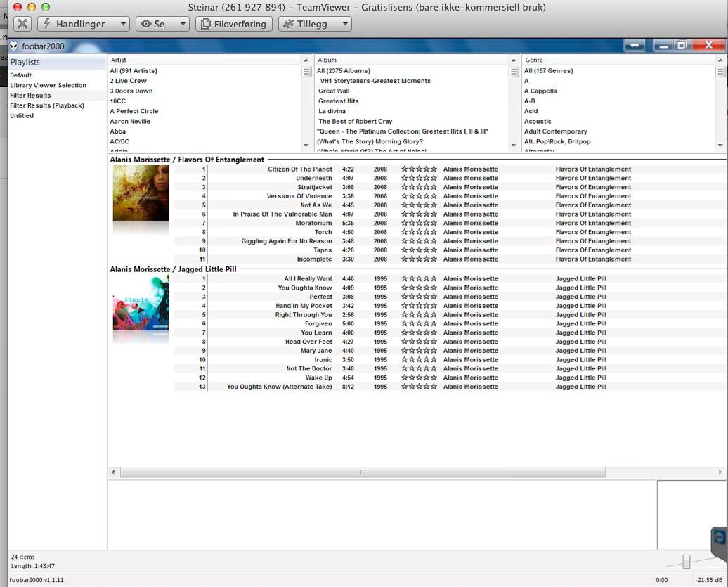Screen dimensions: 728x587
Task: Select AC/DC in the artist list
Action: click(x=119, y=141)
